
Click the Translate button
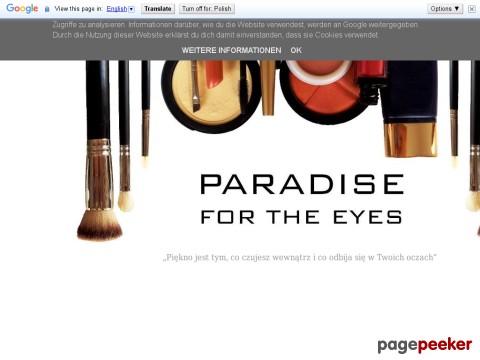158,9
